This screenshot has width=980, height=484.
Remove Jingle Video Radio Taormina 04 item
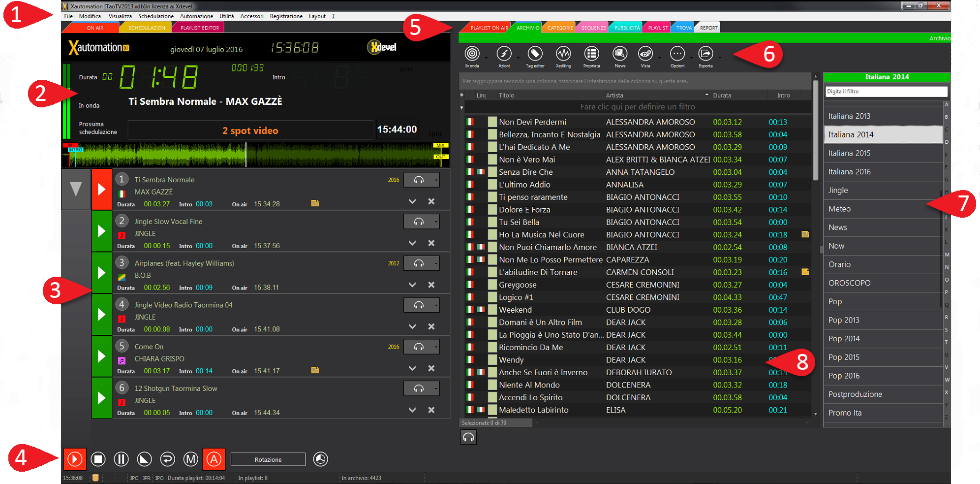pos(431,326)
